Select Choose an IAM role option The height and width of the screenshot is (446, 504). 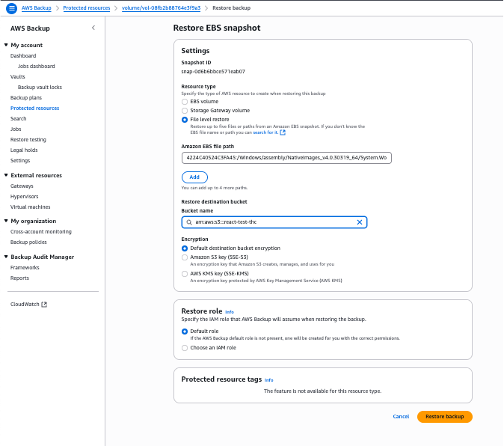coord(185,348)
